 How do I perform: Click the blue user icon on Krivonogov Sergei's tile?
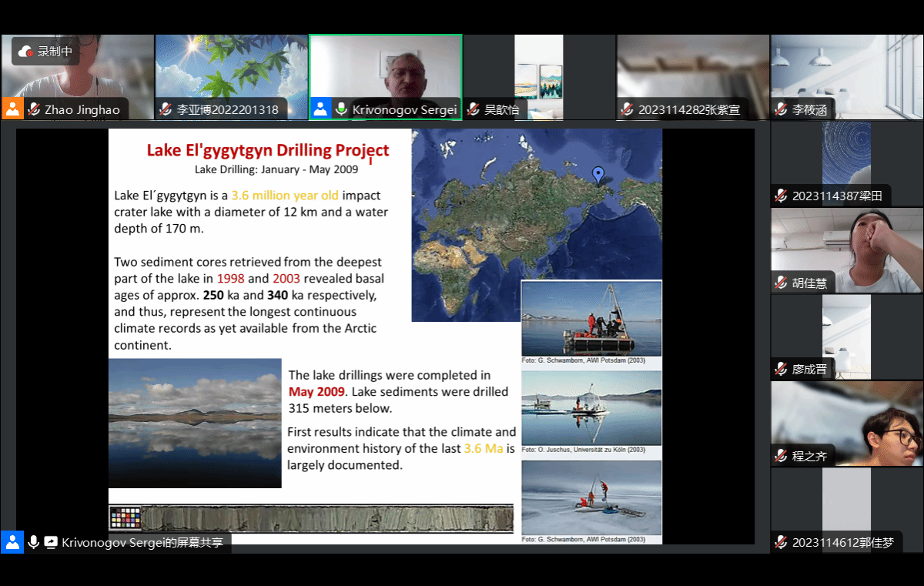[x=320, y=109]
